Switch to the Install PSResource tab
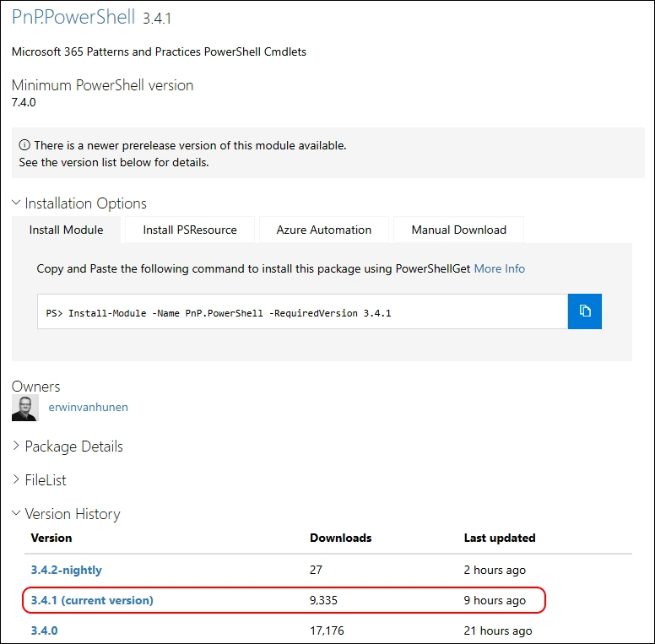The height and width of the screenshot is (644, 655). tap(190, 230)
